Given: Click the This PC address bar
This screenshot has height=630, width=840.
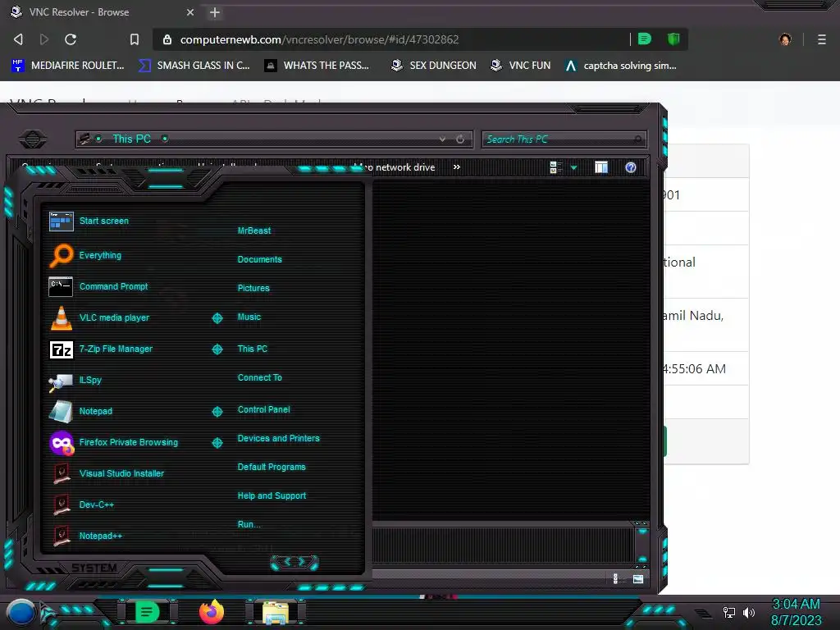Looking at the screenshot, I should pos(274,139).
